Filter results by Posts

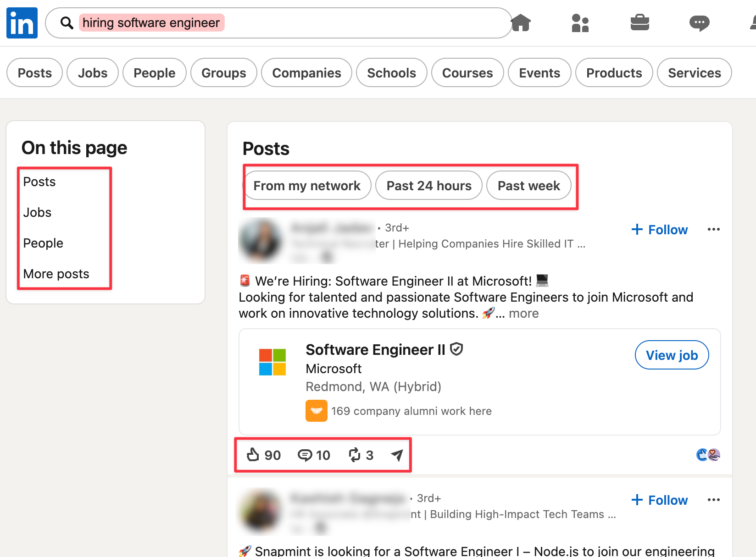point(35,72)
